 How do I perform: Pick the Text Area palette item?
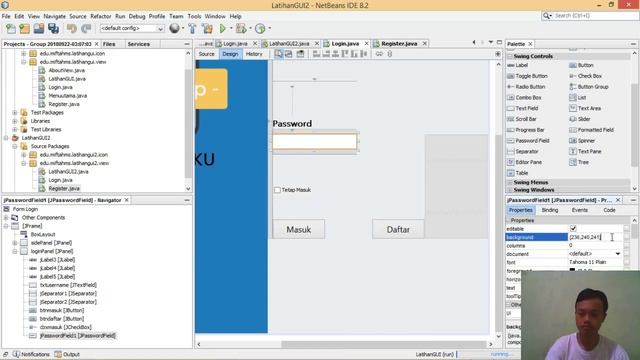click(585, 108)
